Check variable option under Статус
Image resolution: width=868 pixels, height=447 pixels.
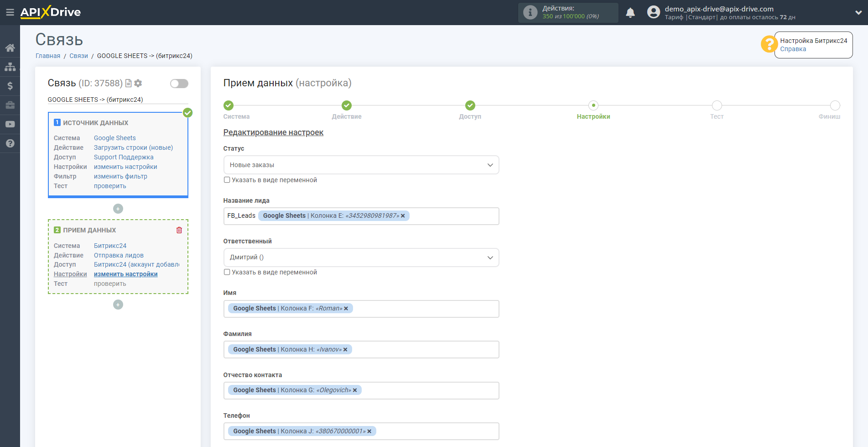(x=227, y=180)
